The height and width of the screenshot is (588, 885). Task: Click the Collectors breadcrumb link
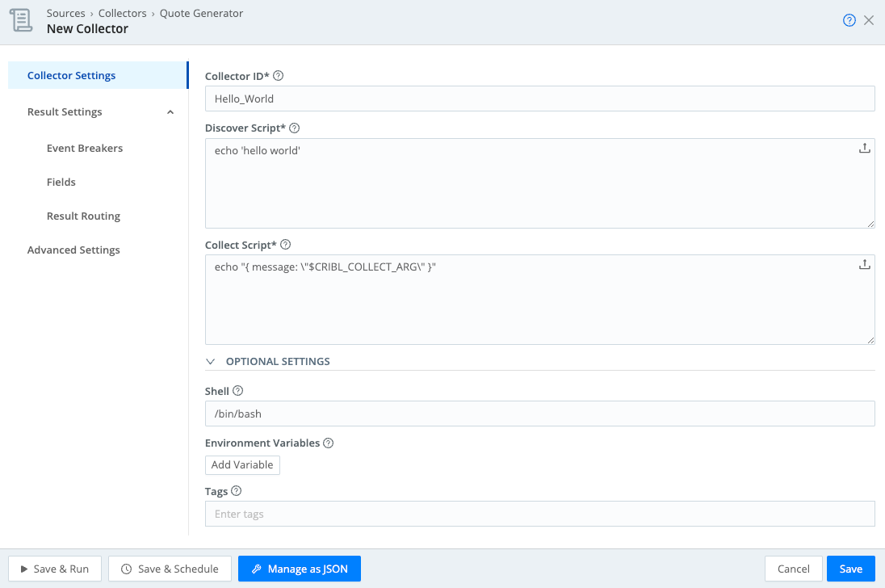point(123,14)
